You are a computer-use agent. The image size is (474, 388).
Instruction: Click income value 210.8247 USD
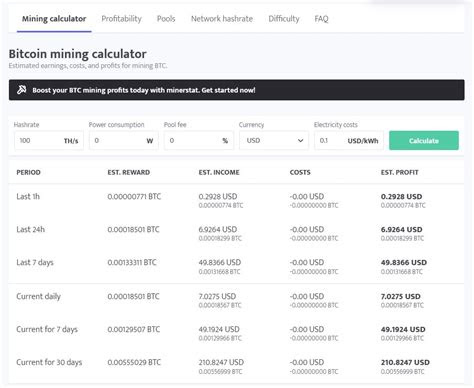[221, 362]
